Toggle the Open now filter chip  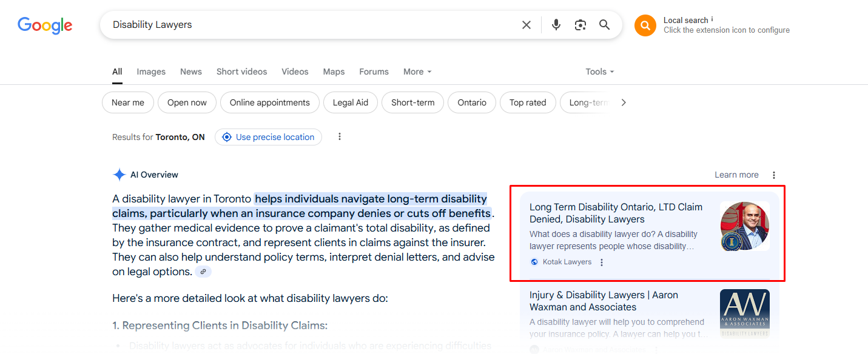click(187, 102)
